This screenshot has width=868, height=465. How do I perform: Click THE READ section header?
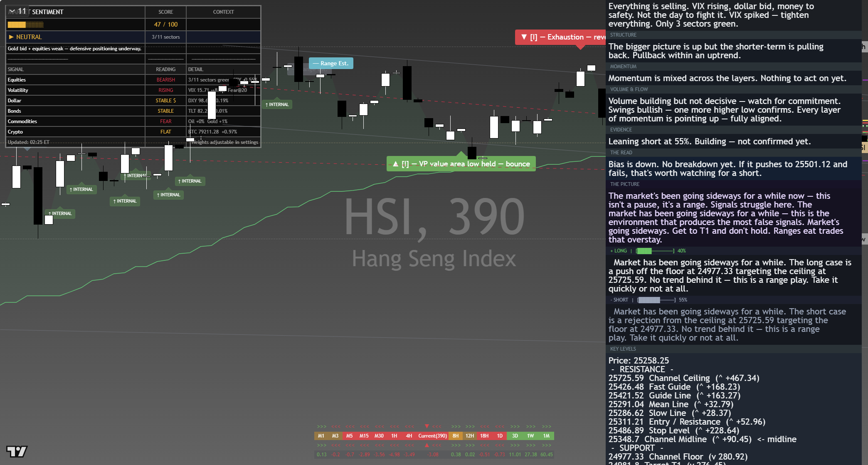[621, 153]
